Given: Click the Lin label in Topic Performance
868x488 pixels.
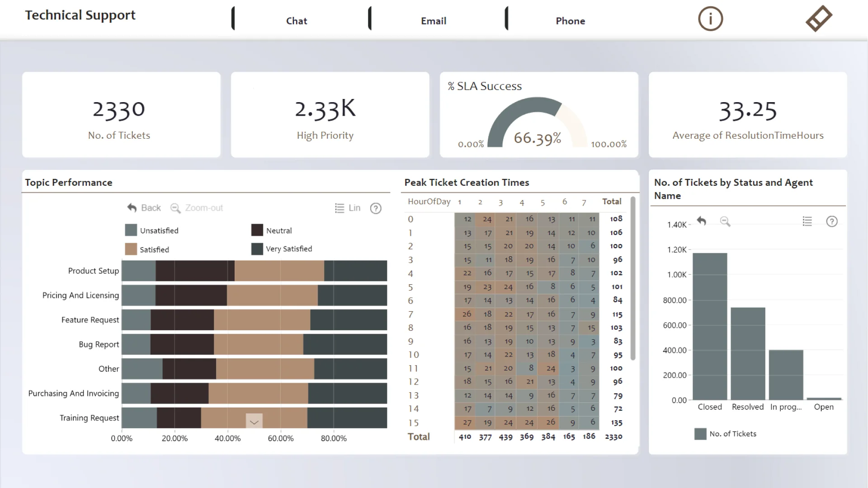Looking at the screenshot, I should [354, 208].
